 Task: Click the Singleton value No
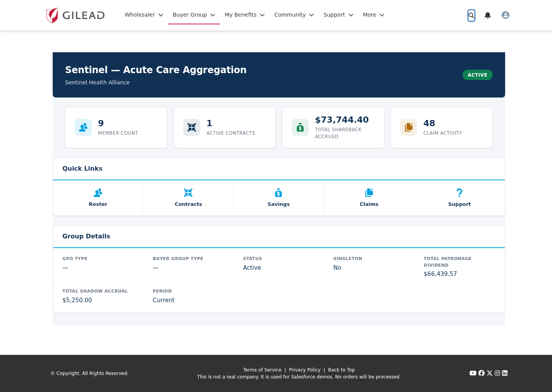point(337,268)
